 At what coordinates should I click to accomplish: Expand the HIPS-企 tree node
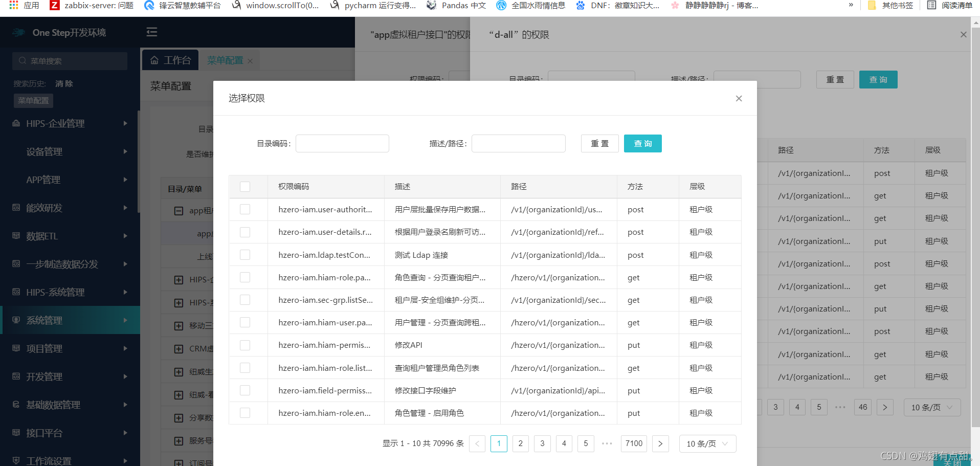coord(179,280)
